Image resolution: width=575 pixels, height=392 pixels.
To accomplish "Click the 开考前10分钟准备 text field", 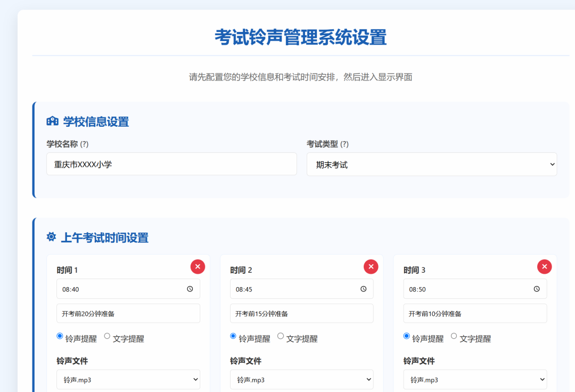I will pos(474,313).
